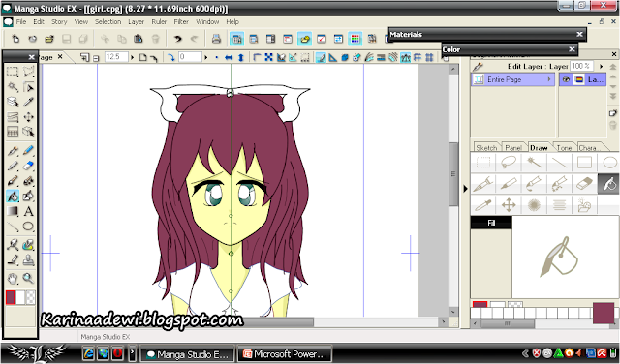Select the Pattern Stamp tool in toolbox
Viewport: 620px width, 364px height.
(28, 260)
